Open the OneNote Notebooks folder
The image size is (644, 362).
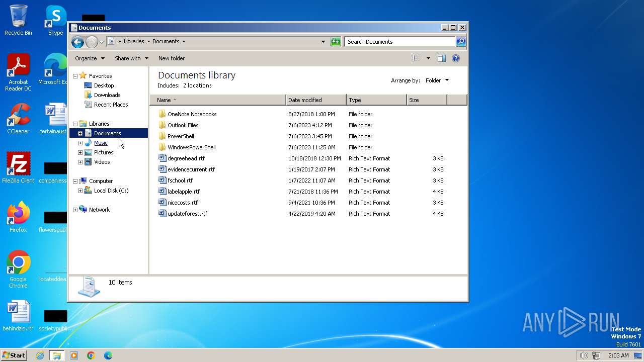tap(192, 114)
